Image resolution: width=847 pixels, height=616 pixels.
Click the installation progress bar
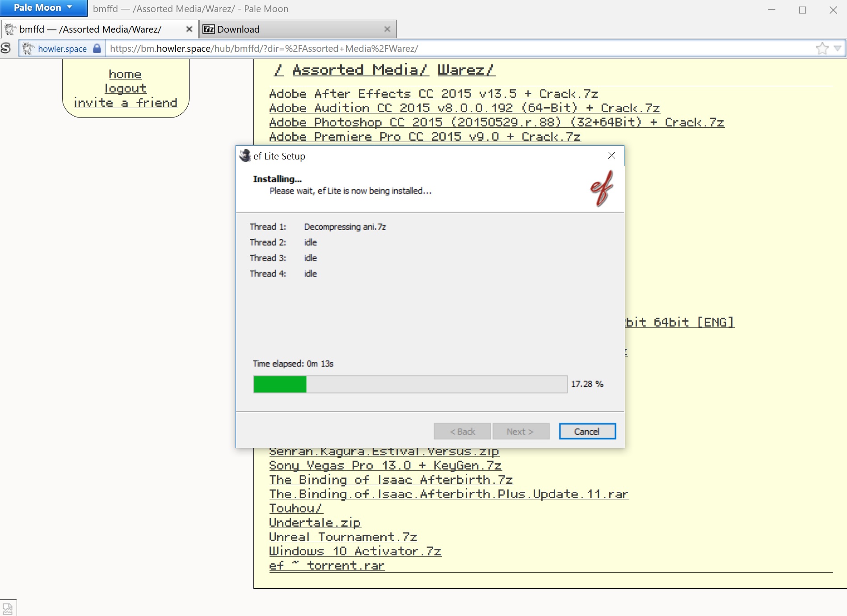coord(410,384)
